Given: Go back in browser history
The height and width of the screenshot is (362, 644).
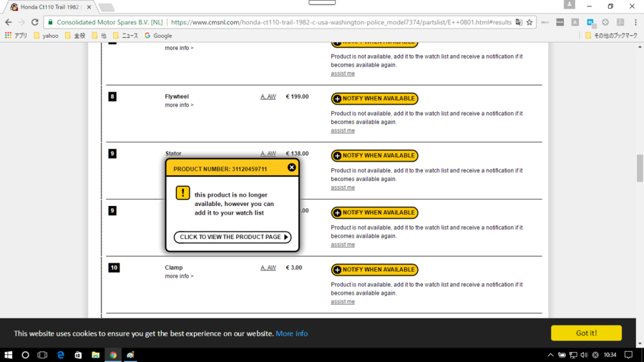Looking at the screenshot, I should 9,22.
